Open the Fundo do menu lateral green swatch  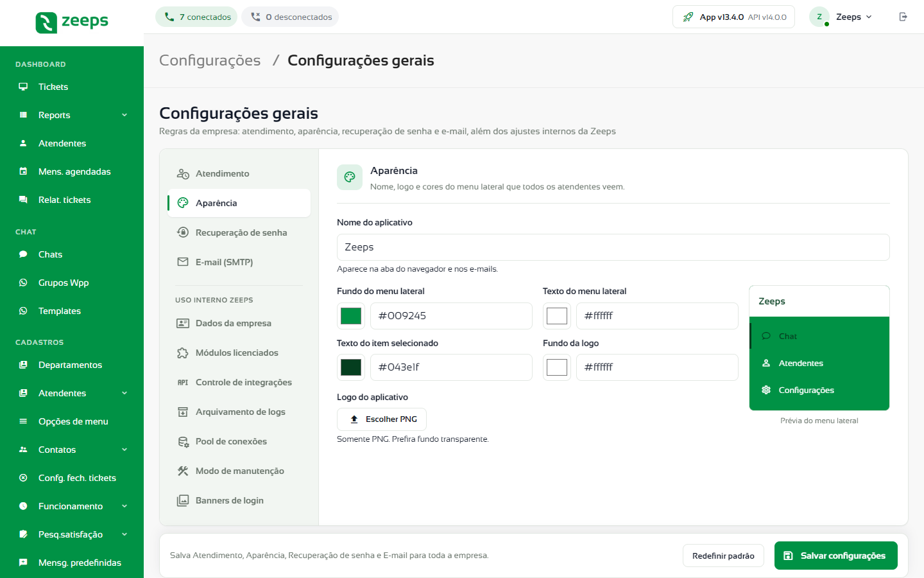coord(351,316)
